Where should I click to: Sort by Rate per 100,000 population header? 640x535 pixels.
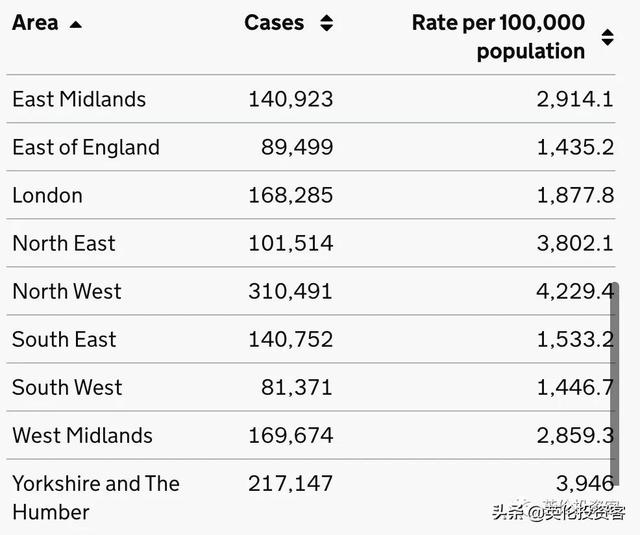pos(498,37)
